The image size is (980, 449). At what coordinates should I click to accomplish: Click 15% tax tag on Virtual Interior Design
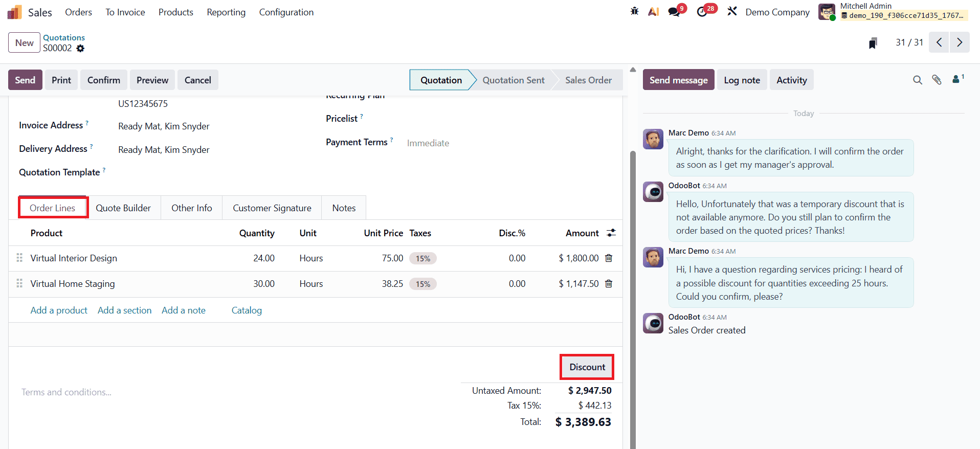pos(423,258)
